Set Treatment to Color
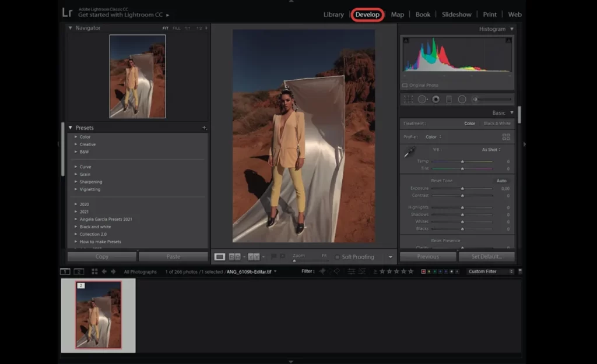Image resolution: width=597 pixels, height=364 pixels. [469, 123]
